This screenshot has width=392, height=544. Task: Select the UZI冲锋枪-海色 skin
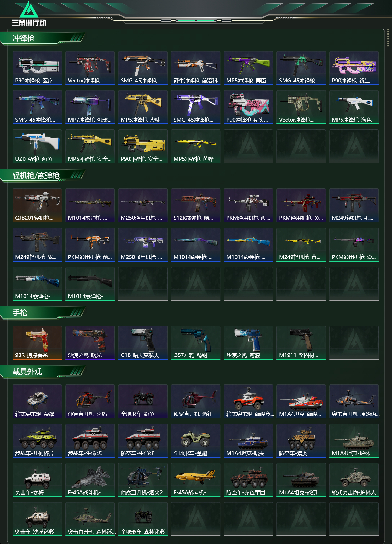point(37,146)
